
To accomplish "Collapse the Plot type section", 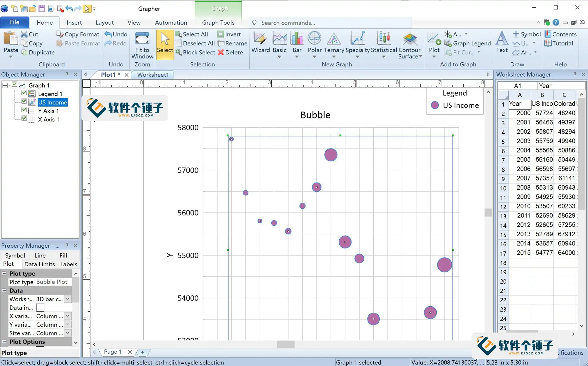I will point(4,273).
